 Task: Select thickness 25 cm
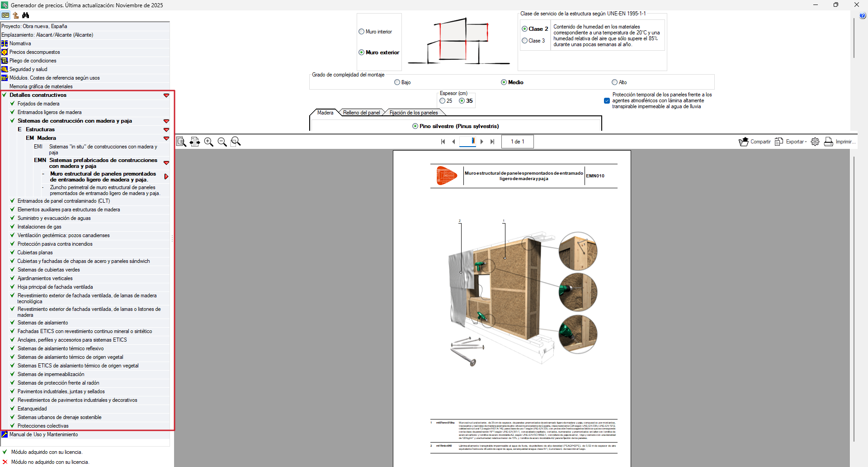click(443, 101)
